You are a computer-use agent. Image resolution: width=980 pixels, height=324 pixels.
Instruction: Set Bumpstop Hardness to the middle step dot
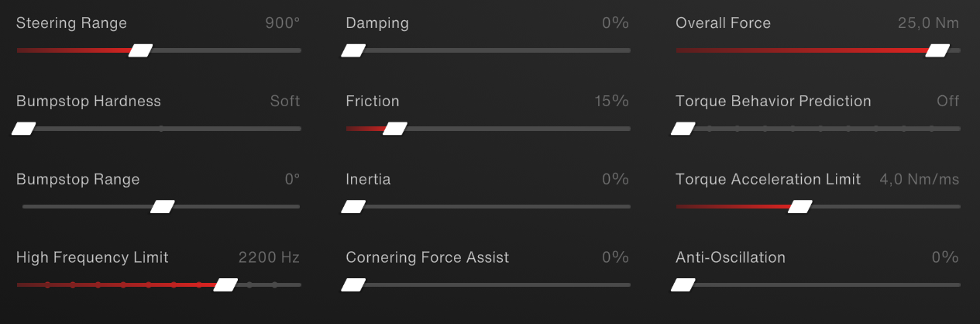pos(160,129)
